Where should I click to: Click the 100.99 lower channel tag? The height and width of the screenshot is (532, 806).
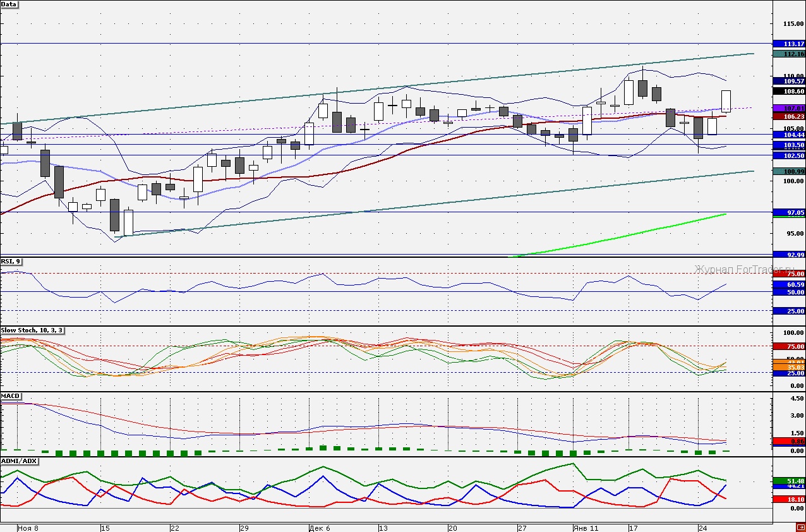[789, 171]
